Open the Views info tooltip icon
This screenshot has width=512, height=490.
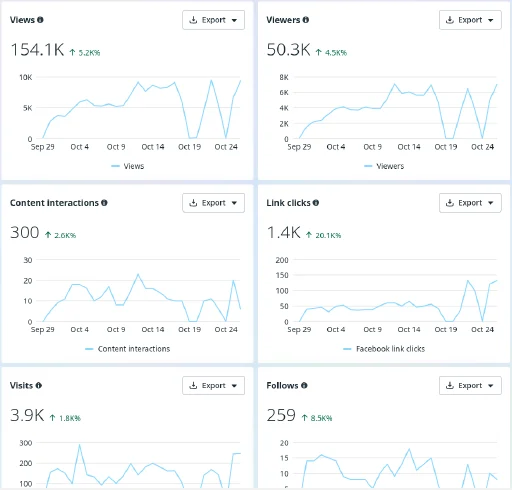pos(40,20)
